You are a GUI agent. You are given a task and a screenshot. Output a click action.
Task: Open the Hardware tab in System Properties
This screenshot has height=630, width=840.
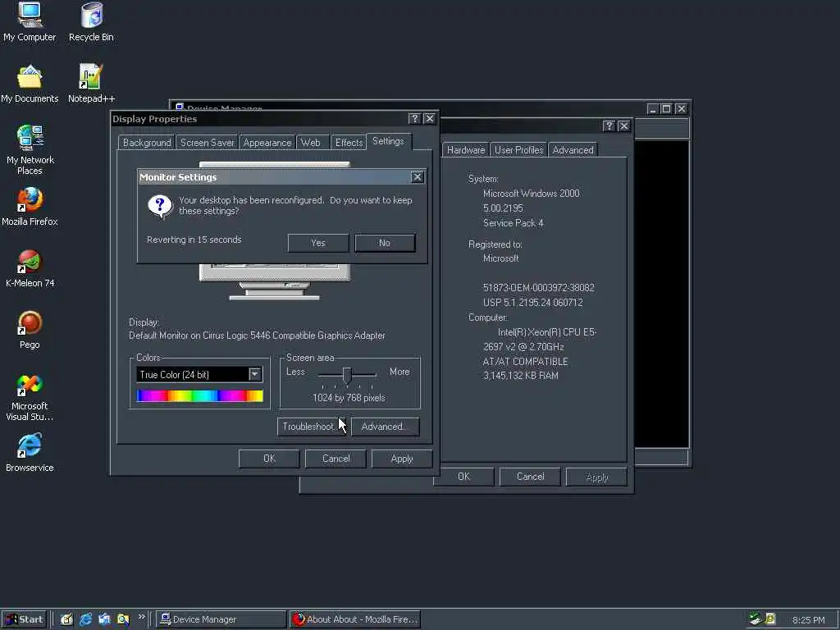466,150
